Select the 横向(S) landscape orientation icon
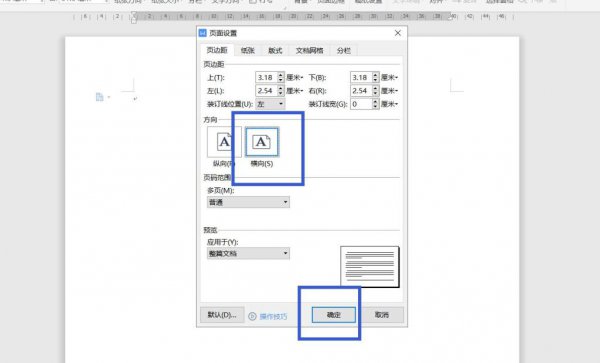The width and height of the screenshot is (600, 363). pyautogui.click(x=262, y=142)
